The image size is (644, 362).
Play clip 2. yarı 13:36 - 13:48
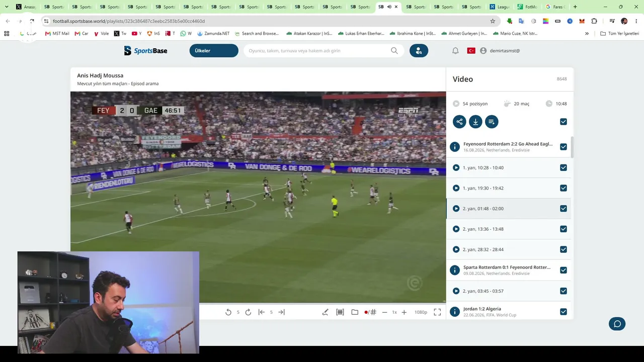tap(456, 229)
